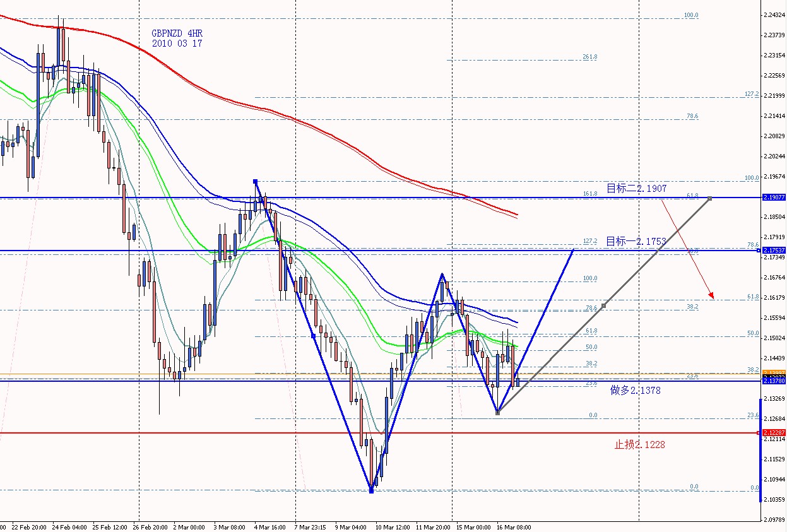Click the 2.17919 price axis value
Screen dimensions: 787x532
click(x=773, y=237)
